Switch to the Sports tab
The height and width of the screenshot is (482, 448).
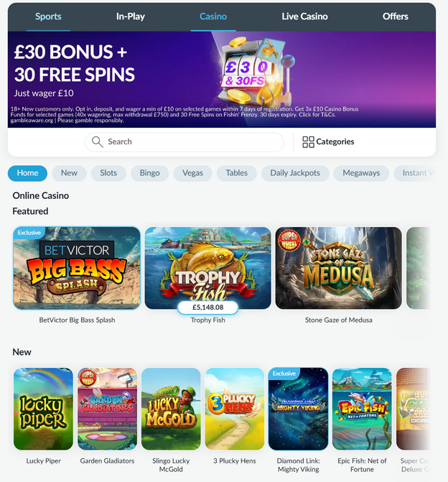coord(48,17)
